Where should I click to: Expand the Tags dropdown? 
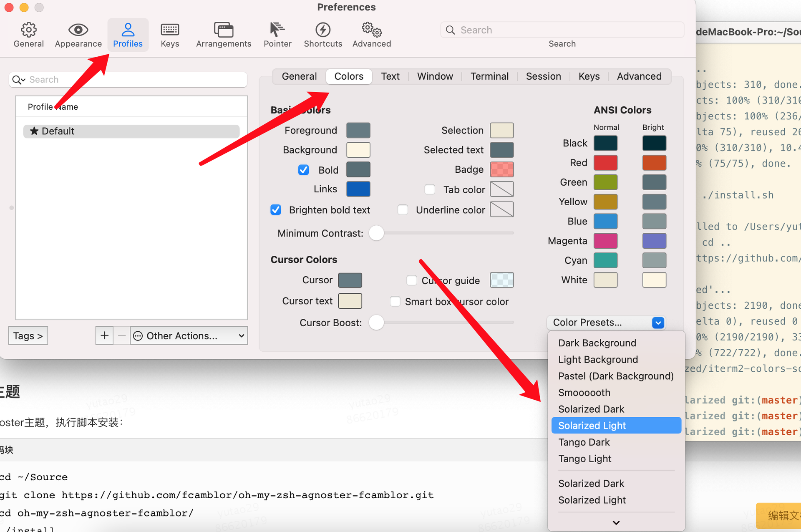click(x=29, y=335)
